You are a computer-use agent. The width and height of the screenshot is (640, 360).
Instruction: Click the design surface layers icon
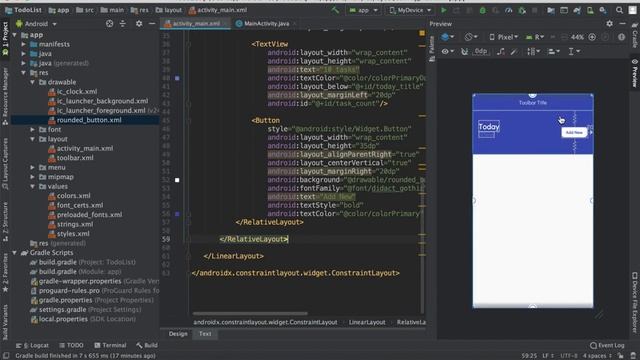pos(447,37)
